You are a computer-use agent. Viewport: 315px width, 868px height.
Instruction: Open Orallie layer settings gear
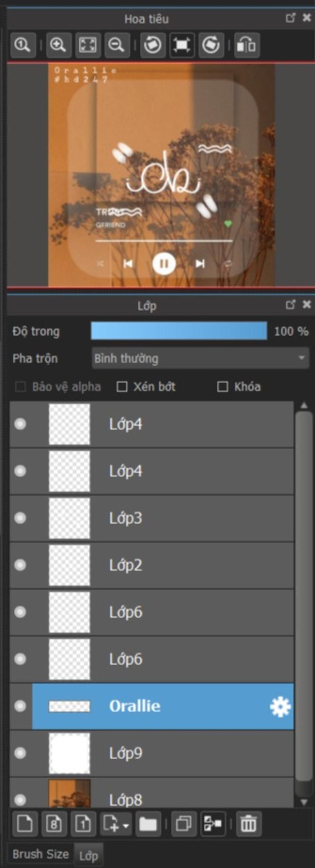(280, 706)
